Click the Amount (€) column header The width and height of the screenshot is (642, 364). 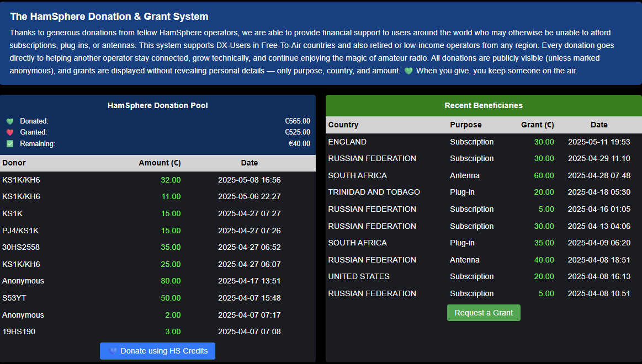tap(160, 163)
